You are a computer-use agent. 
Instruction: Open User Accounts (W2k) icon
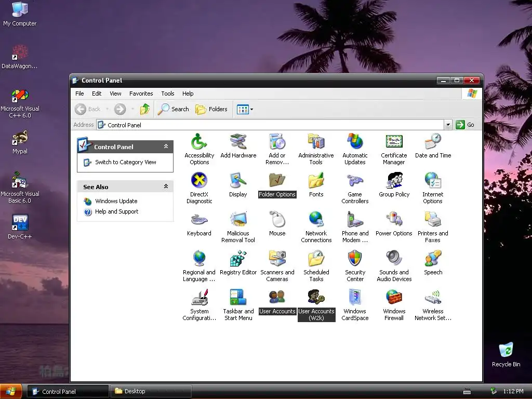[x=316, y=305]
